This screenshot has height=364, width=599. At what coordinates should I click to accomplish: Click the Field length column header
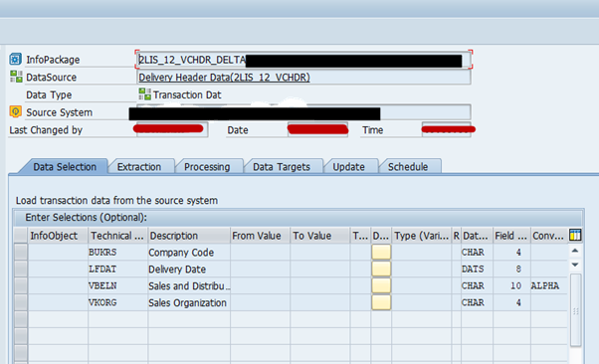[x=511, y=236]
